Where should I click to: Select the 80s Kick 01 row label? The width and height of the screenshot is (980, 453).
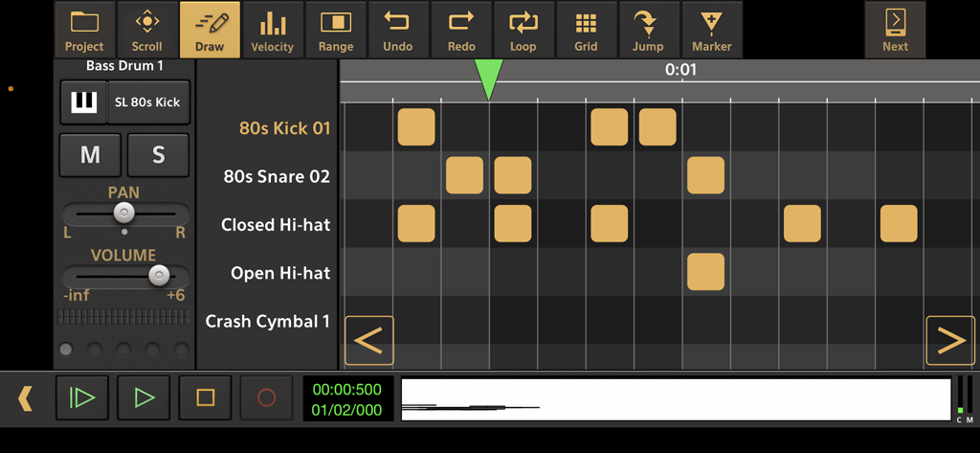pos(284,128)
